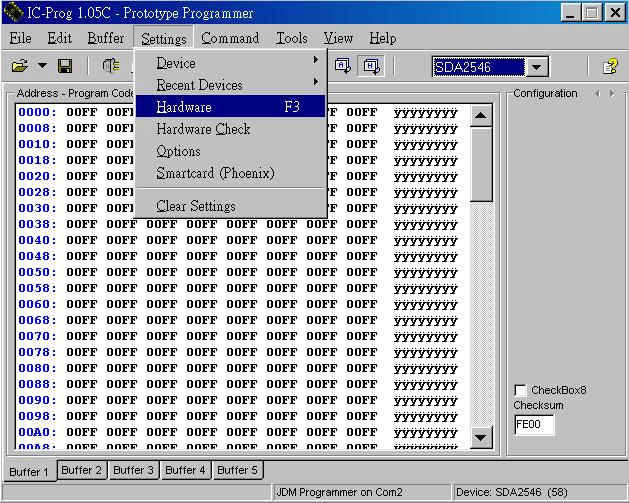
Task: Choose Options from Settings menu
Action: point(230,151)
